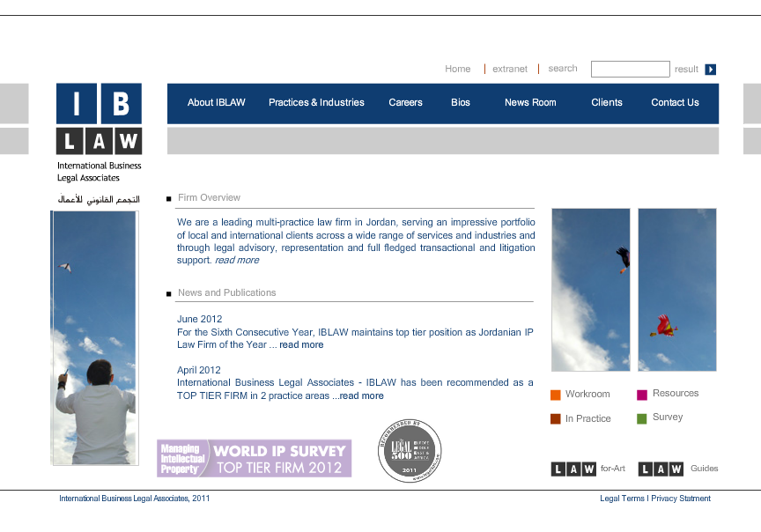Open Practices & Industries menu
Screen dimensions: 761x532
tap(316, 102)
